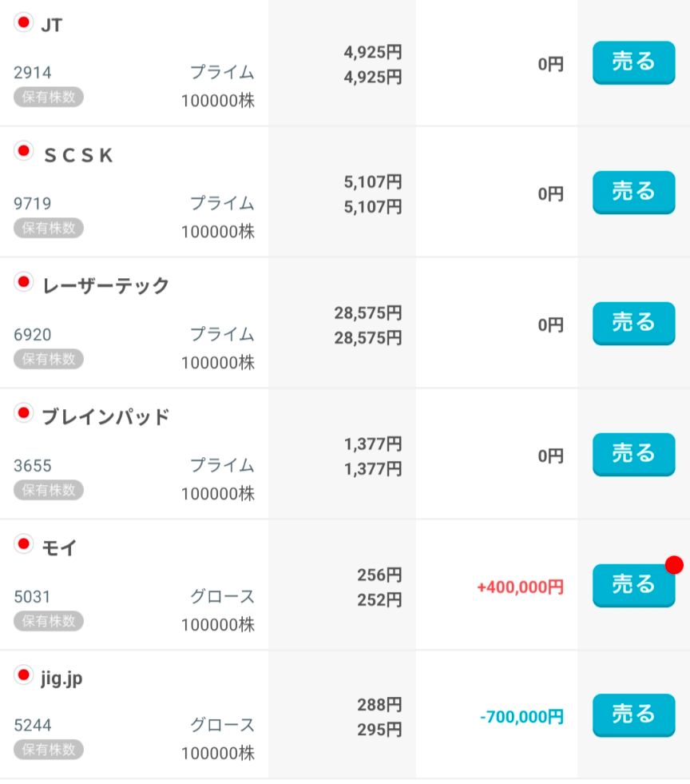Open the レーザーテック stock details
Screen dimensions: 690x784
[106, 285]
